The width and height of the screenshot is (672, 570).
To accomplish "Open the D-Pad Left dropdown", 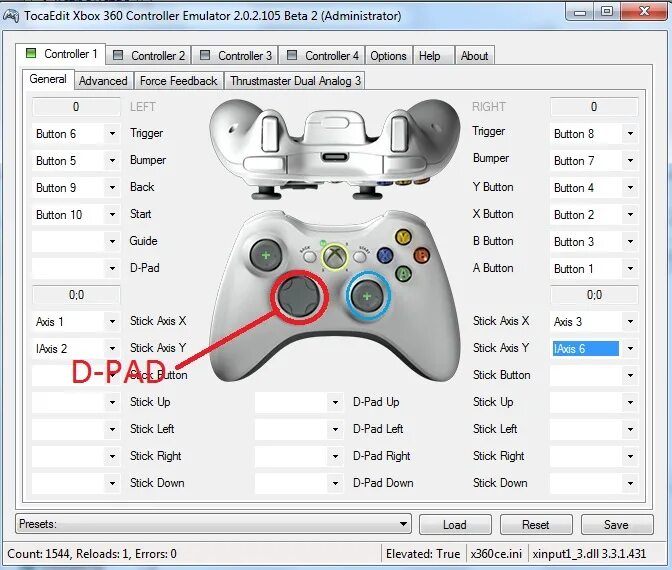I will [335, 429].
